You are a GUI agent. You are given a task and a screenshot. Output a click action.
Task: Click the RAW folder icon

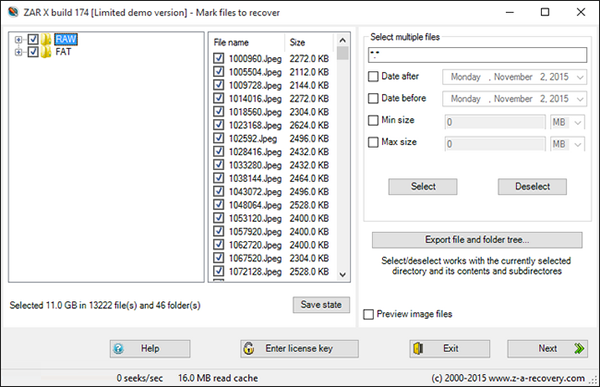pos(46,39)
